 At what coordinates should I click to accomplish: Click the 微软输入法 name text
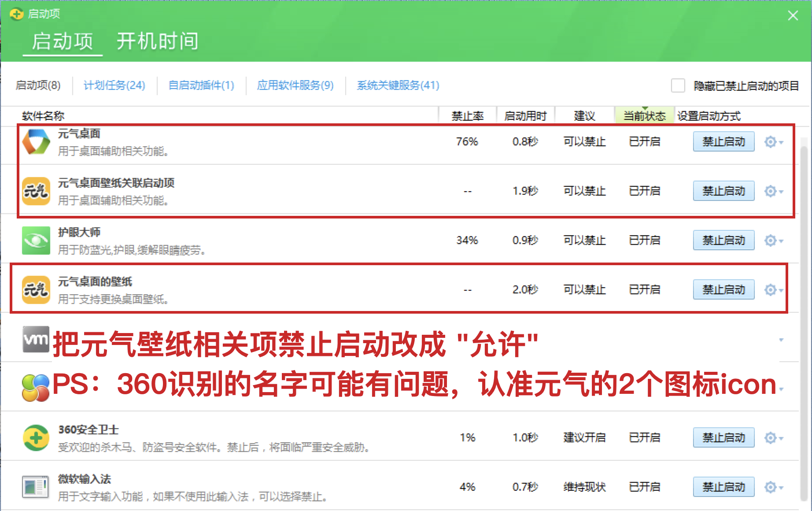[x=85, y=479]
